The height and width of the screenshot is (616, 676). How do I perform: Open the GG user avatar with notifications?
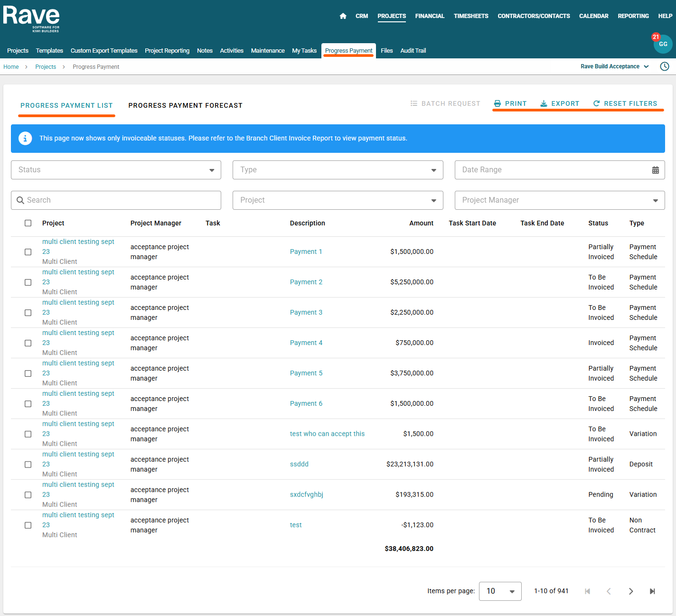point(663,44)
